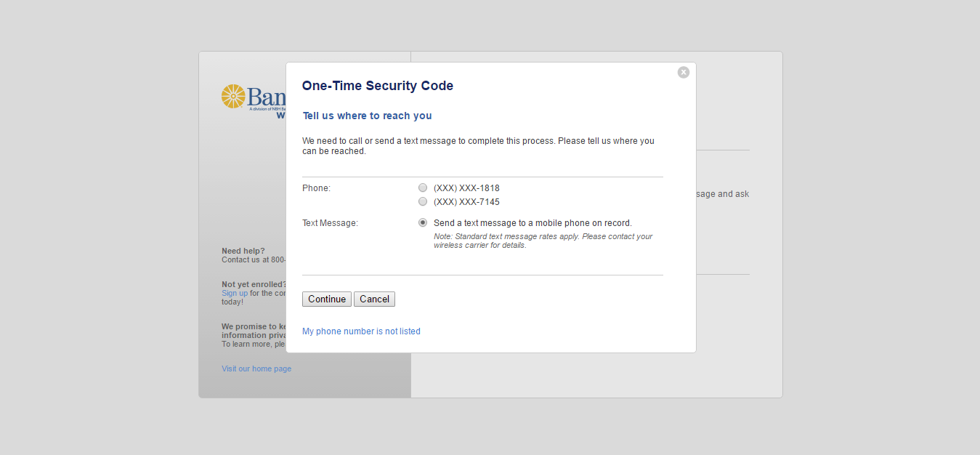Click the standard text message rates note
The image size is (980, 455).
tap(543, 241)
